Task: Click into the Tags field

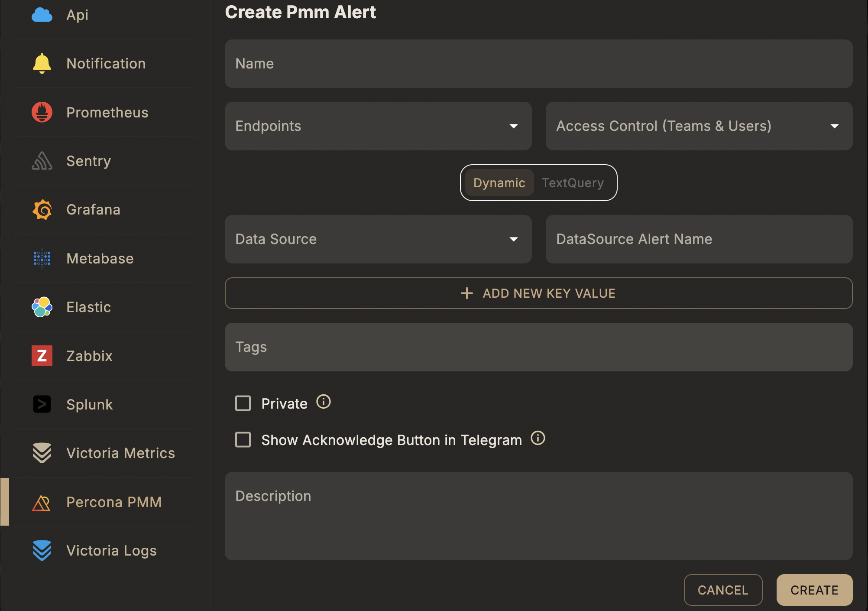Action: [539, 347]
